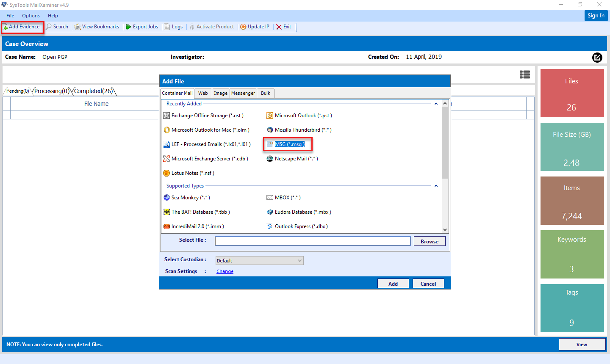610x364 pixels.
Task: Open the Search toolbar item
Action: pyautogui.click(x=57, y=27)
